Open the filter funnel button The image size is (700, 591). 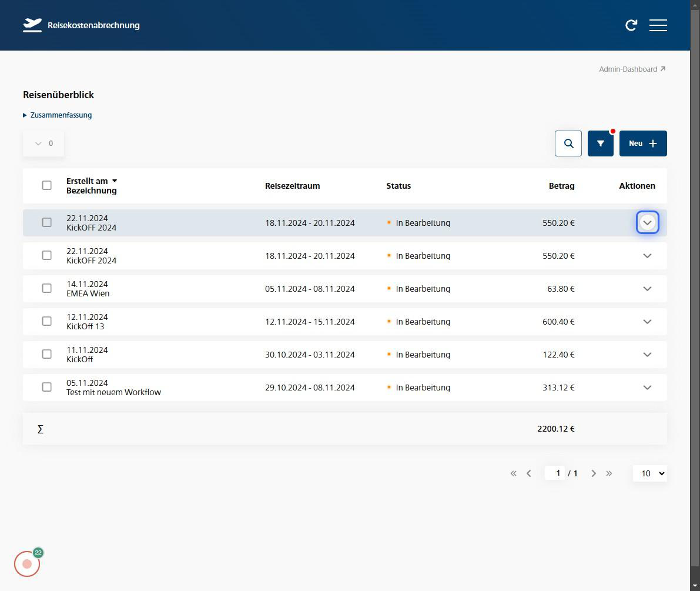pos(600,143)
